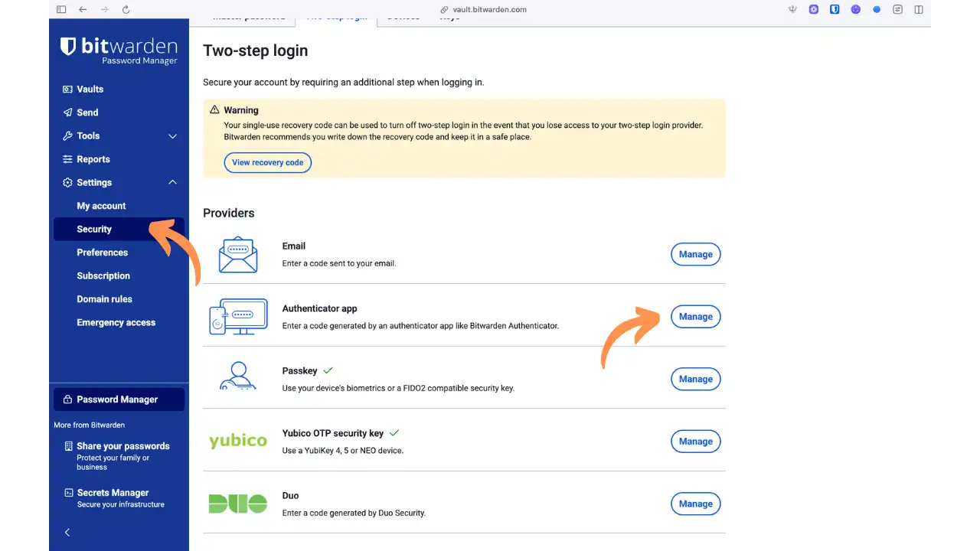Manage the Authenticator app provider

(695, 316)
